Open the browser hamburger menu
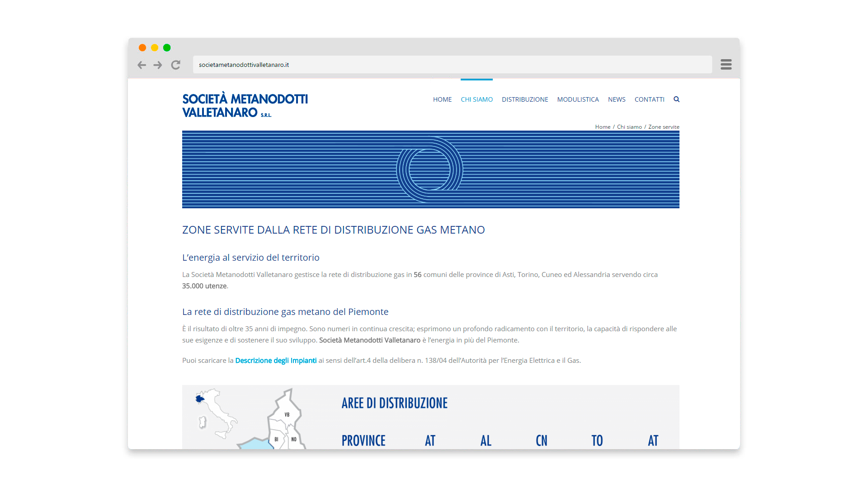868x488 pixels. [x=726, y=65]
